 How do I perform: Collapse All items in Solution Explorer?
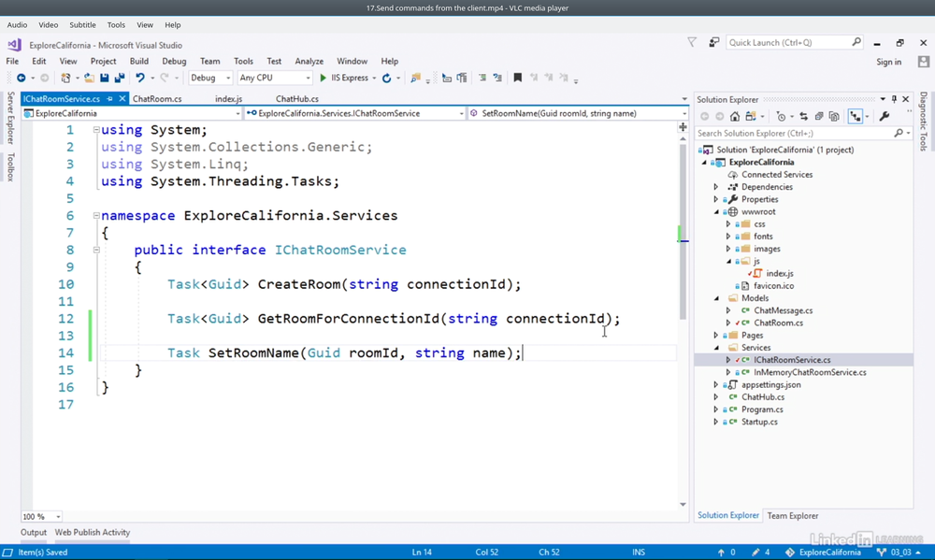point(819,117)
